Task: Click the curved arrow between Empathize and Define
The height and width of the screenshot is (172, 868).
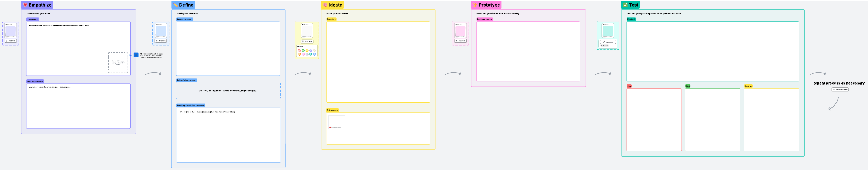Action: (x=153, y=74)
